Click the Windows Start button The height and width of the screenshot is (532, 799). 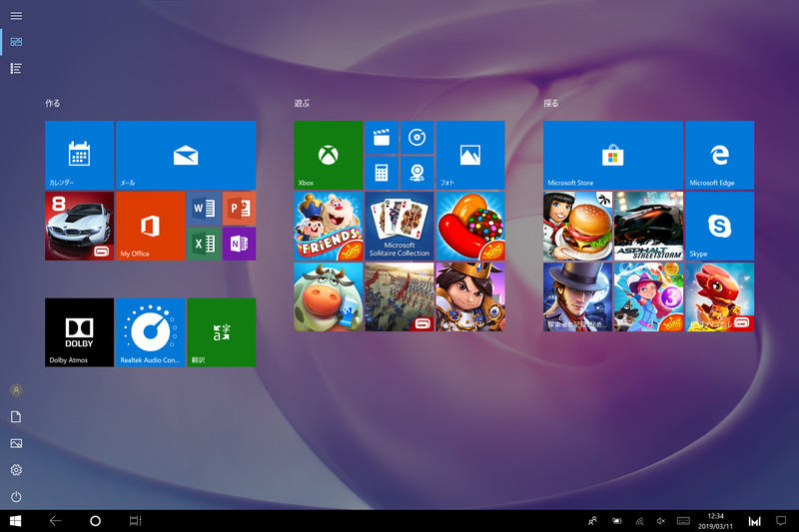(x=15, y=521)
